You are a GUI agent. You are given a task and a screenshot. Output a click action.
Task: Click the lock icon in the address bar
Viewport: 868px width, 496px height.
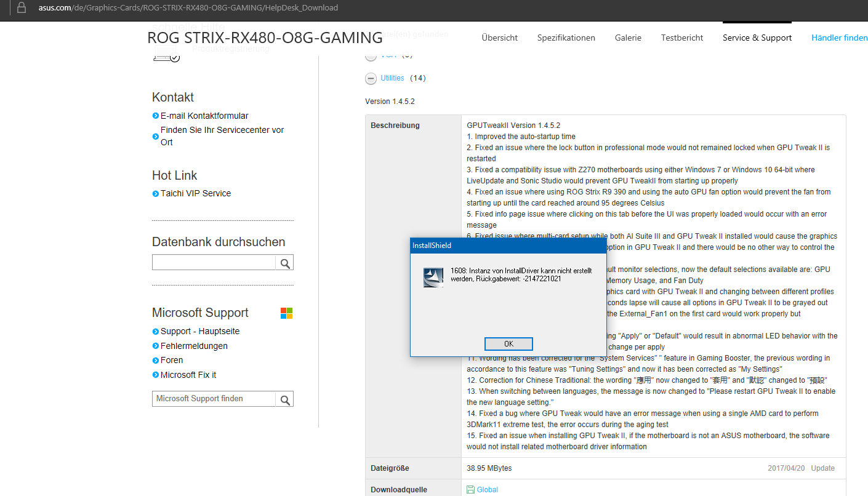tap(22, 8)
